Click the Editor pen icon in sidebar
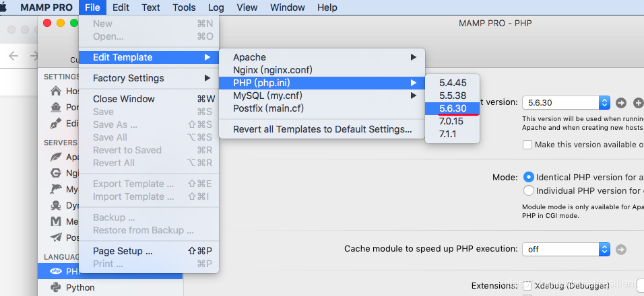Image resolution: width=644 pixels, height=296 pixels. [x=55, y=123]
